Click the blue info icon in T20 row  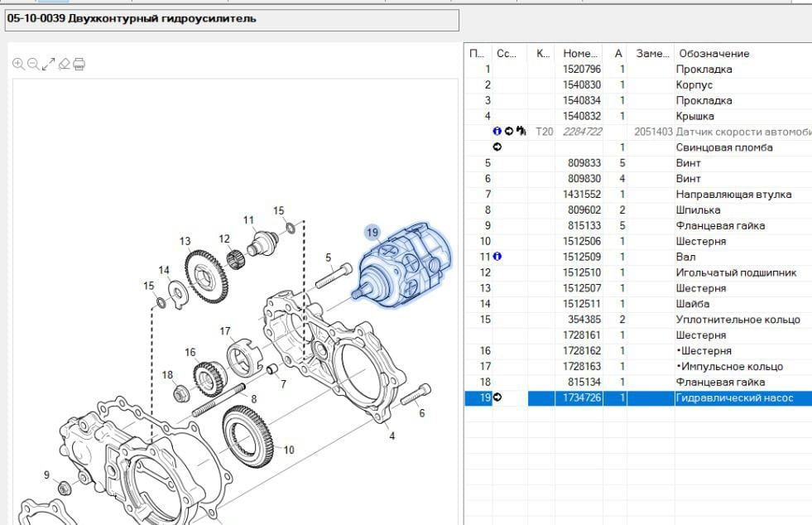click(x=497, y=132)
